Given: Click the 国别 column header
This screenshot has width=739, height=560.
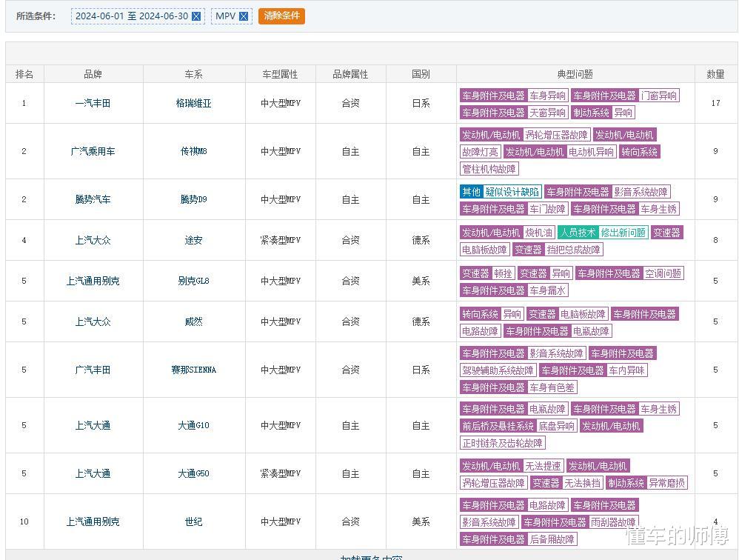Looking at the screenshot, I should tap(421, 74).
